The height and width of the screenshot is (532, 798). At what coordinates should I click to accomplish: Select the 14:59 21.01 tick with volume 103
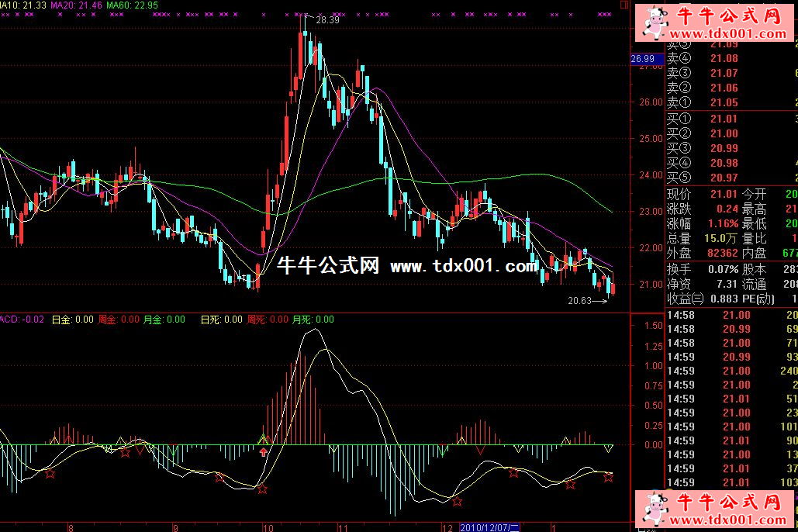pos(732,482)
